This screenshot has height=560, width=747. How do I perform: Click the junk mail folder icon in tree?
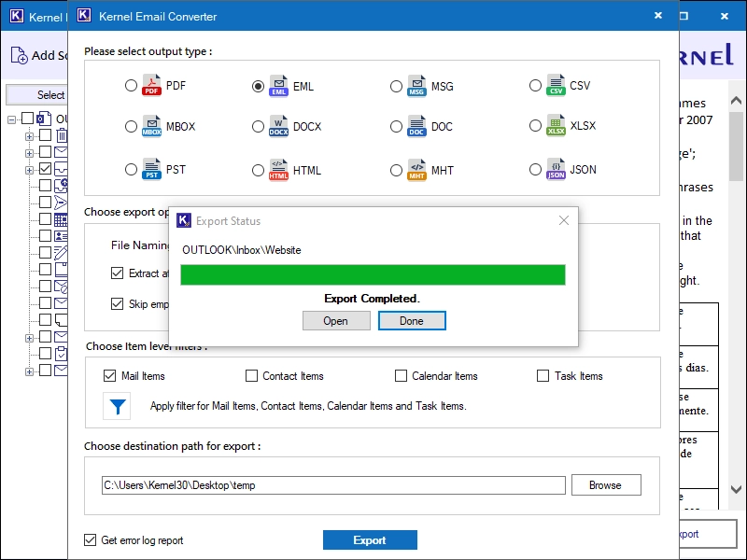click(x=61, y=287)
